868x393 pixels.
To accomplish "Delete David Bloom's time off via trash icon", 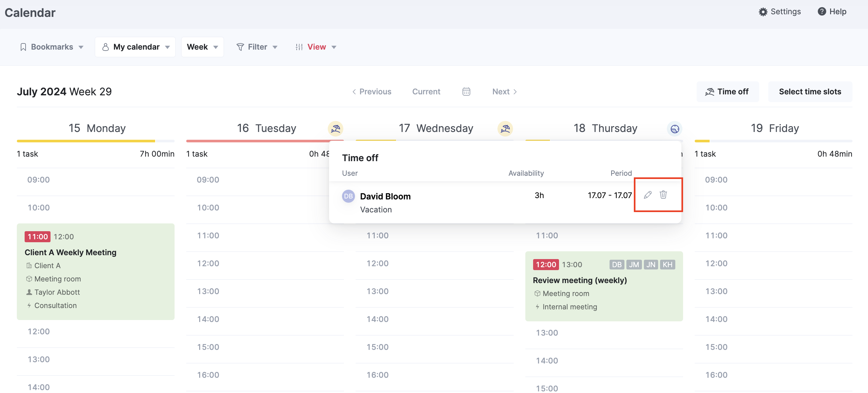I will coord(663,195).
